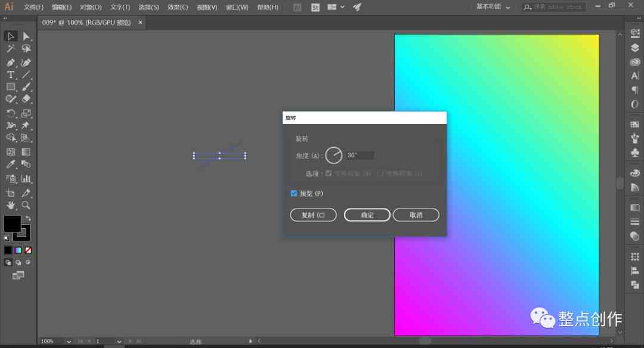
Task: Open the artboard number dropdown
Action: pos(119,341)
